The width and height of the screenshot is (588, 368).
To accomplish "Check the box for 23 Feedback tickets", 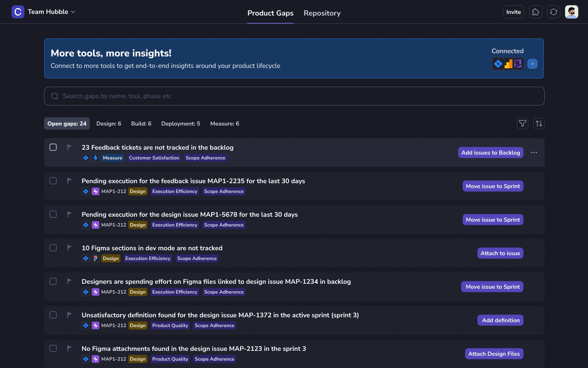I will tap(53, 147).
